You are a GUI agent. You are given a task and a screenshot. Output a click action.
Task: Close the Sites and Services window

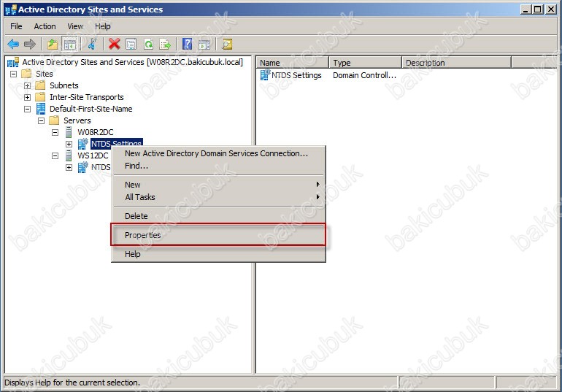coord(550,9)
